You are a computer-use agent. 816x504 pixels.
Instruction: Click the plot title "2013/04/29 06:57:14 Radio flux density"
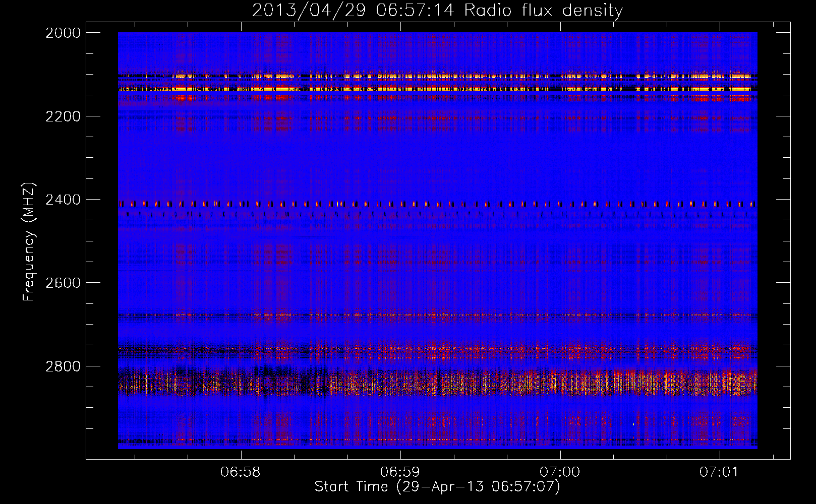point(437,11)
